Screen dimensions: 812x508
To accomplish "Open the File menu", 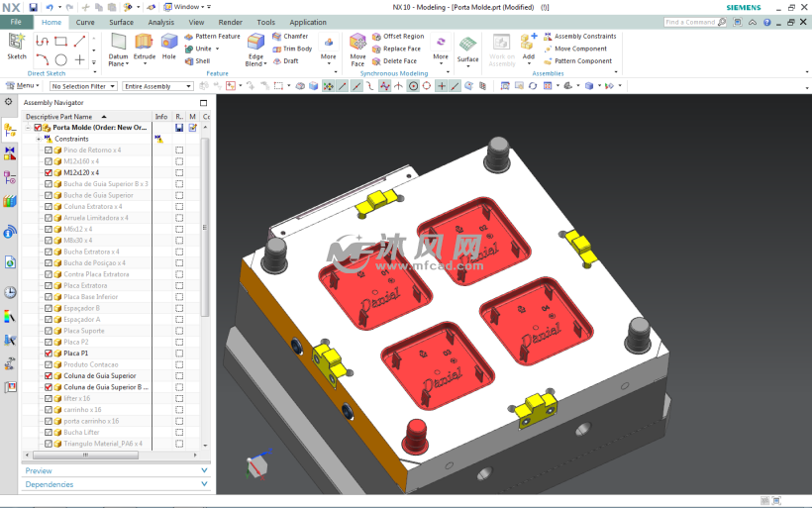I will coord(16,22).
